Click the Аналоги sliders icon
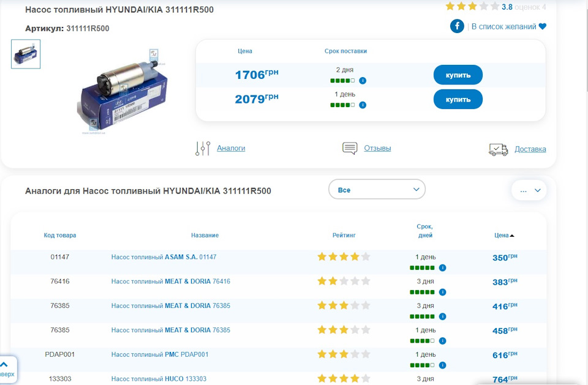588x385 pixels. [x=203, y=149]
